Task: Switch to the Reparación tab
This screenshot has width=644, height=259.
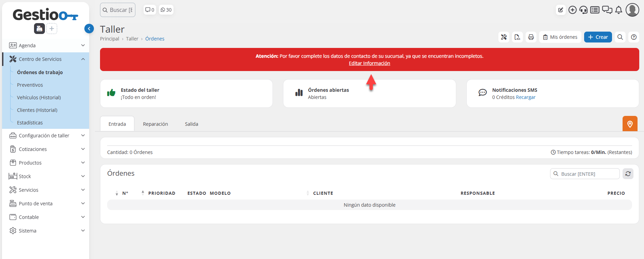Action: tap(155, 124)
